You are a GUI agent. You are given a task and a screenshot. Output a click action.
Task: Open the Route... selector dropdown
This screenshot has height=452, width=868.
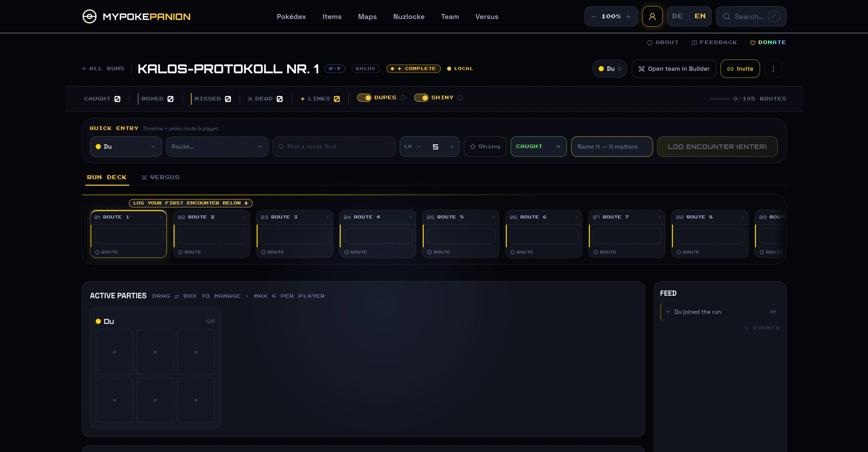click(217, 147)
